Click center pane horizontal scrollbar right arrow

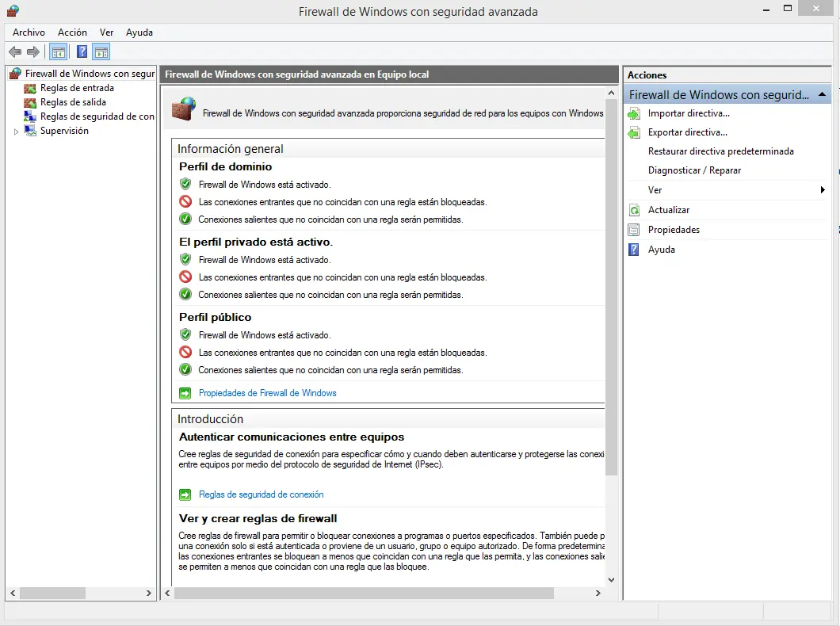click(598, 594)
